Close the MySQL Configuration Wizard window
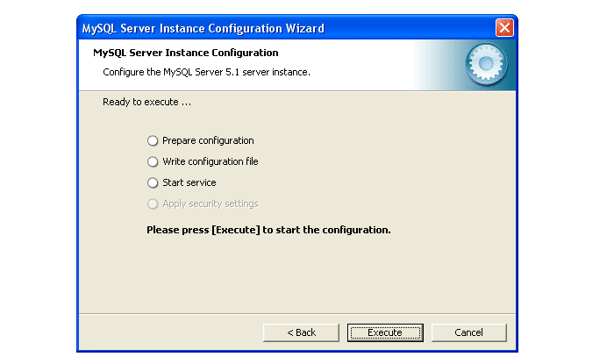The height and width of the screenshot is (364, 614). [504, 28]
